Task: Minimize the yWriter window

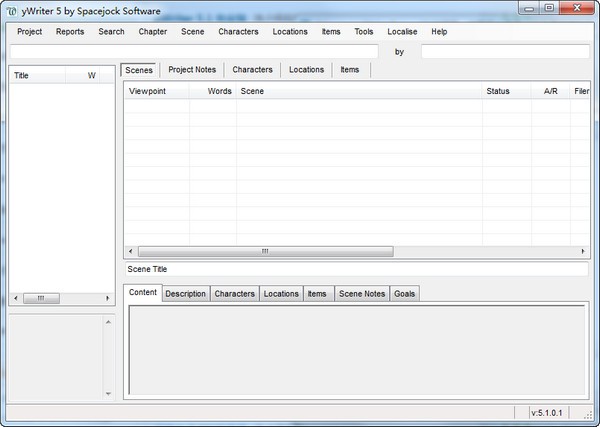Action: pyautogui.click(x=529, y=8)
